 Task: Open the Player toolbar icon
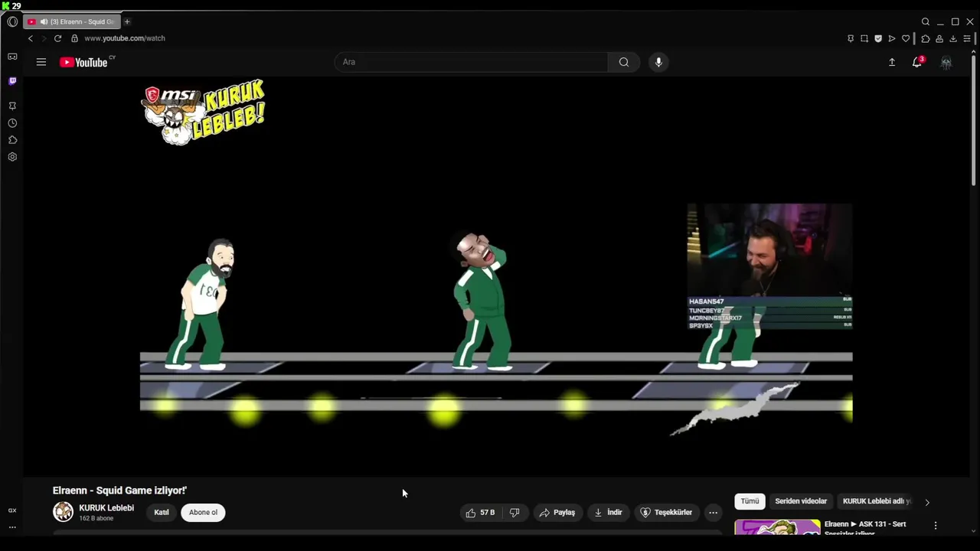point(892,38)
